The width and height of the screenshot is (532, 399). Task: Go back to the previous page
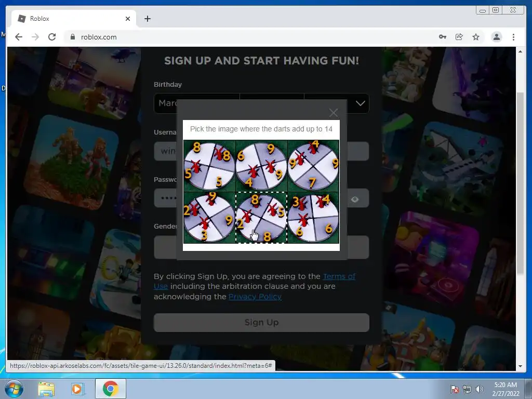(x=19, y=37)
